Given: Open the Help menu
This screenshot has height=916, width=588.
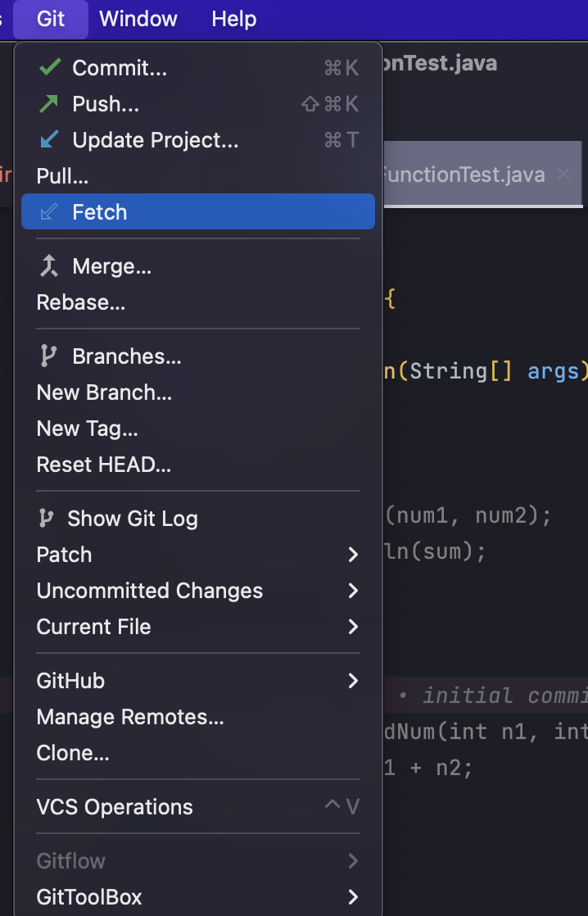Looking at the screenshot, I should (x=233, y=20).
